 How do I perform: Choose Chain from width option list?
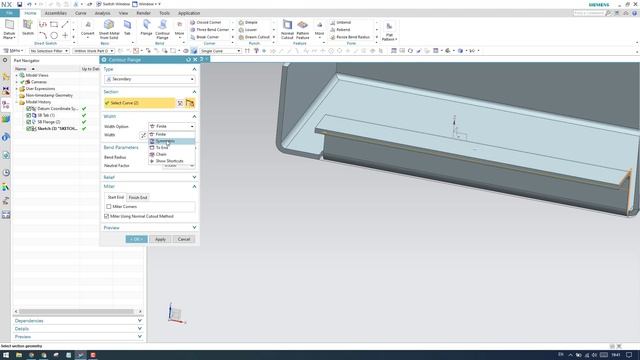click(171, 154)
